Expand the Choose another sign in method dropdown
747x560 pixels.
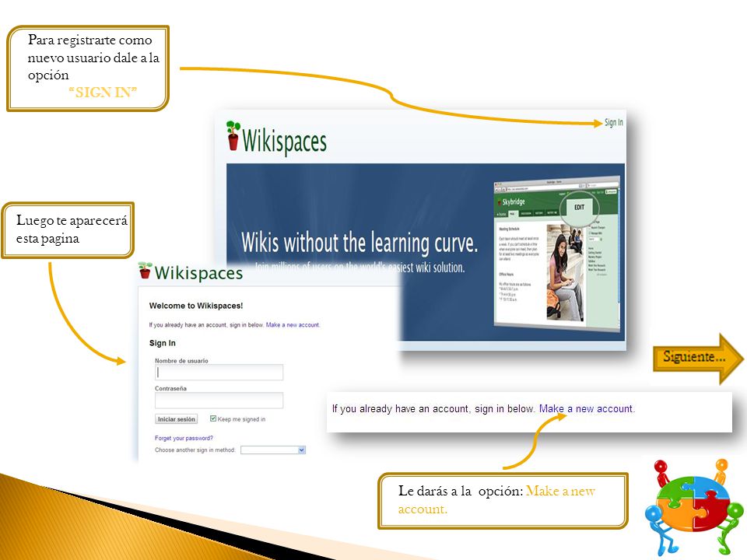click(273, 450)
